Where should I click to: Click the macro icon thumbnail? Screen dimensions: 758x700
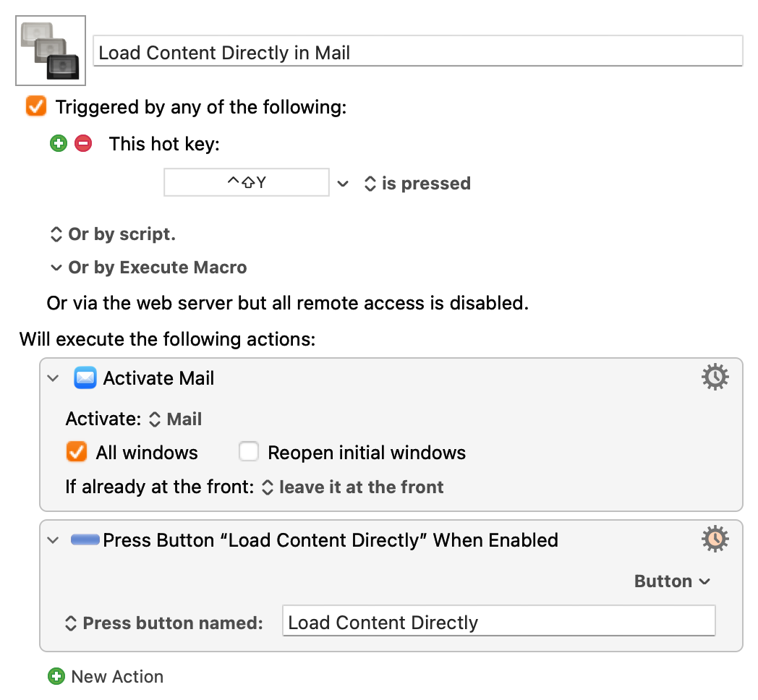pos(51,51)
